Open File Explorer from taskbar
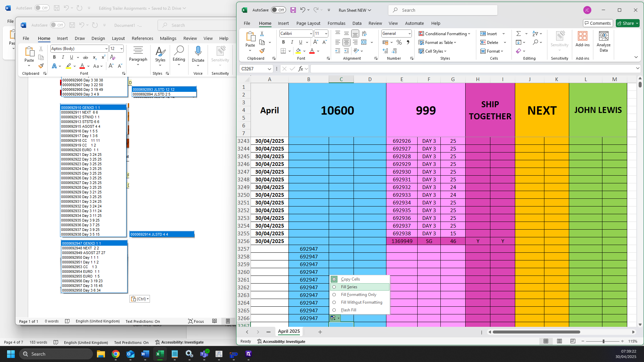Viewport: 644px width, 362px height. 101,354
